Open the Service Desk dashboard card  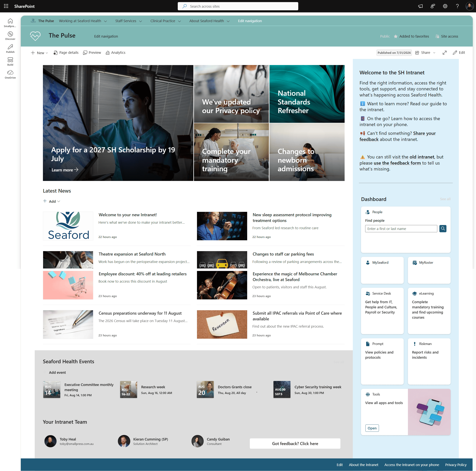tap(382, 311)
